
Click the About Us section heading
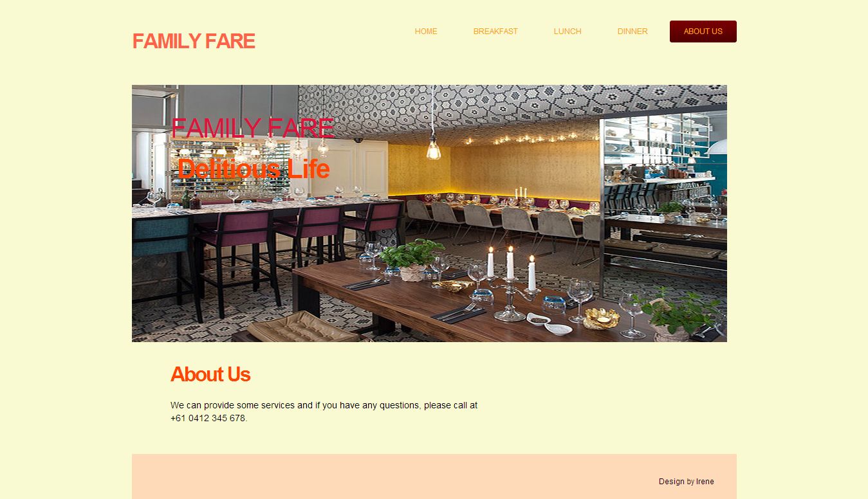coord(210,374)
